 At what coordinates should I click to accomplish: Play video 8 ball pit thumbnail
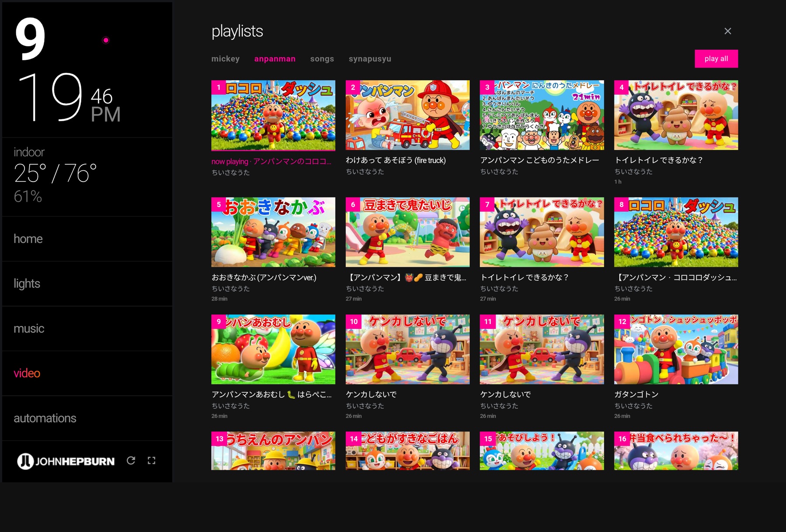pos(676,232)
